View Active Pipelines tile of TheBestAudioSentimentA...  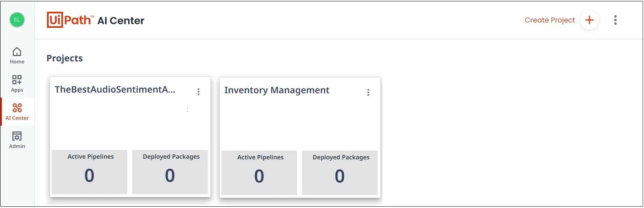(89, 172)
